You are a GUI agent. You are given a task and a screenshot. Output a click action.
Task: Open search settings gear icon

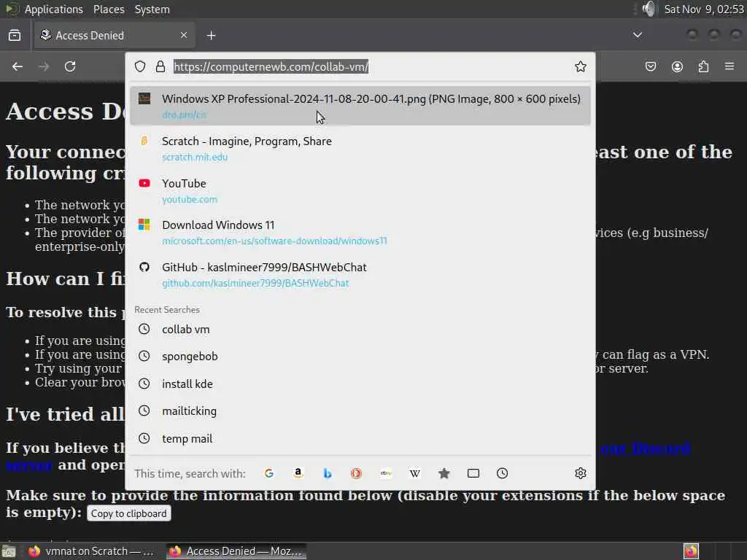coord(580,473)
